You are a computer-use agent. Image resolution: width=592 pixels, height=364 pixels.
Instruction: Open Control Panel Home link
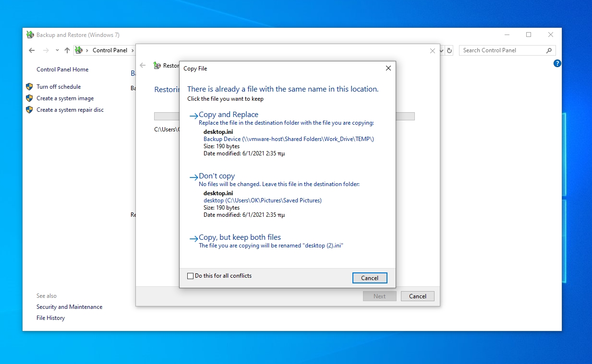tap(62, 70)
